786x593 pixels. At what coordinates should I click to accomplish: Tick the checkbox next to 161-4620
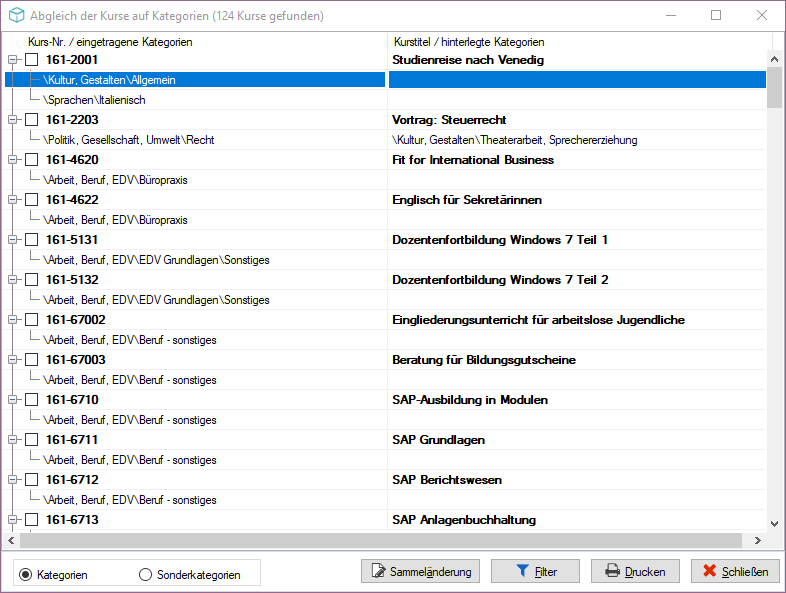32,160
